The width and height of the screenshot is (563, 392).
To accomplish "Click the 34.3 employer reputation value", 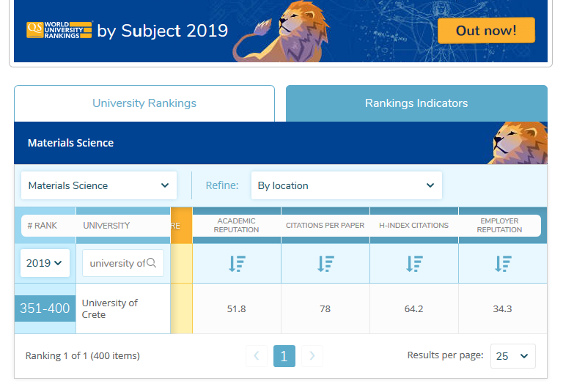I will 502,308.
